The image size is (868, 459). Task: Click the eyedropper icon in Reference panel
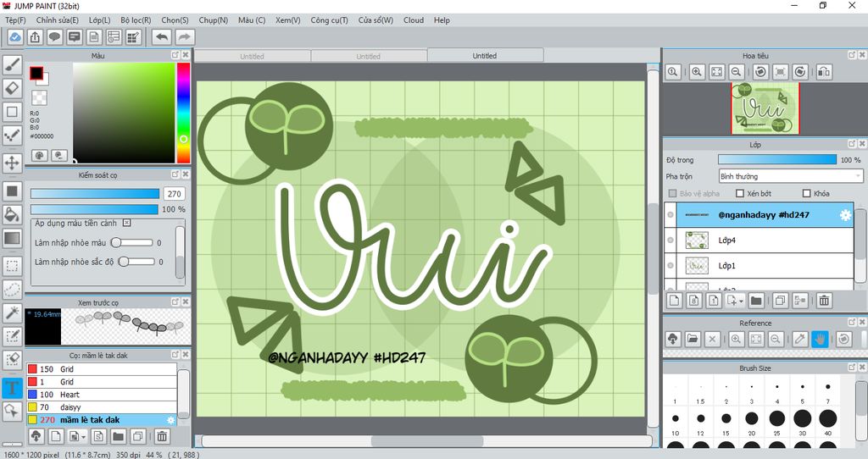[x=800, y=339]
